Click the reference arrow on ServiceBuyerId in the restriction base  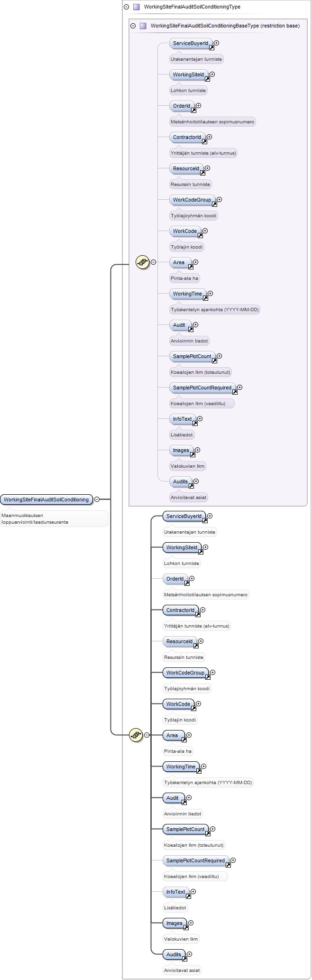click(211, 47)
